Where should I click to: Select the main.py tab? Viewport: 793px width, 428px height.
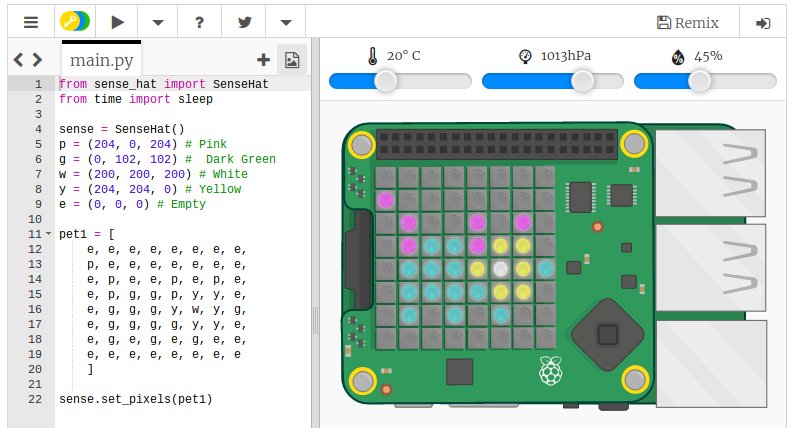[x=101, y=60]
